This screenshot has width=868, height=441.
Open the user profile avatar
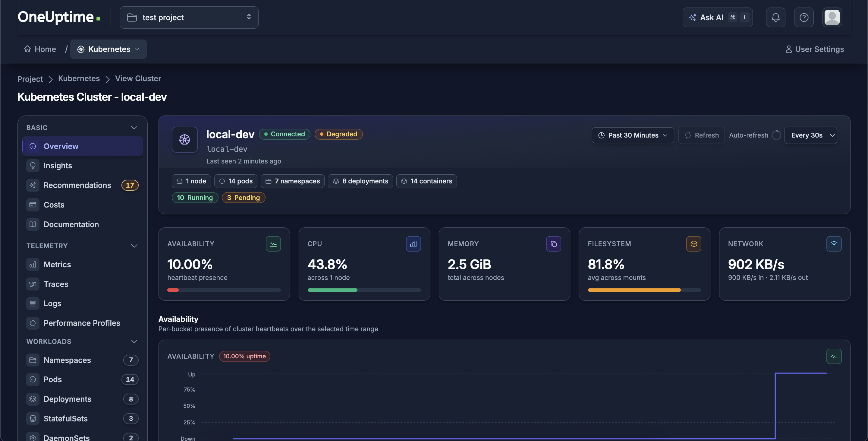point(832,17)
